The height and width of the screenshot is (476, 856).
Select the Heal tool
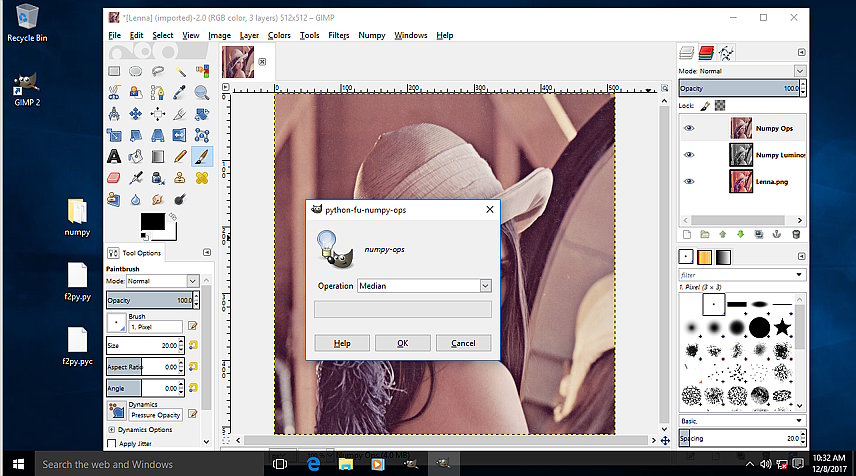click(x=201, y=178)
